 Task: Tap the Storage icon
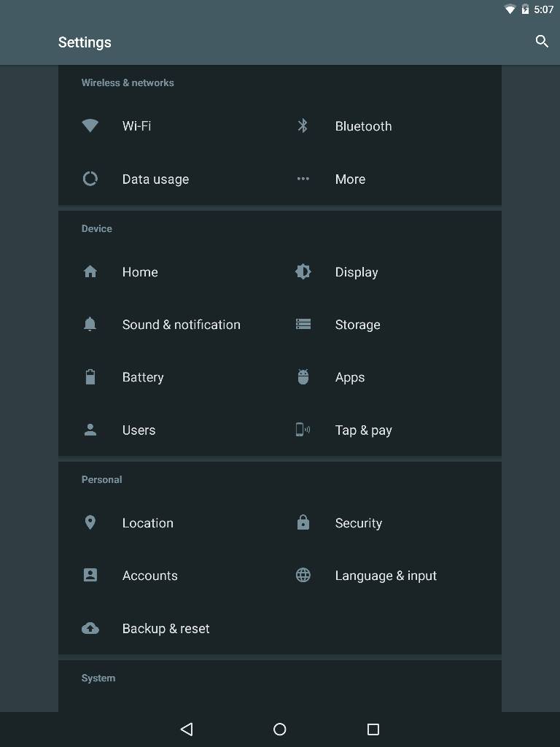click(303, 324)
